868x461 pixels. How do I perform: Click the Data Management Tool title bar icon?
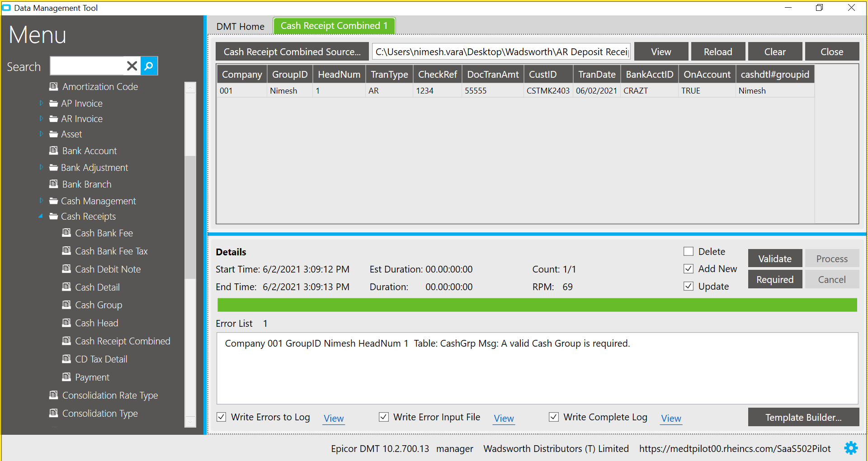(x=6, y=8)
